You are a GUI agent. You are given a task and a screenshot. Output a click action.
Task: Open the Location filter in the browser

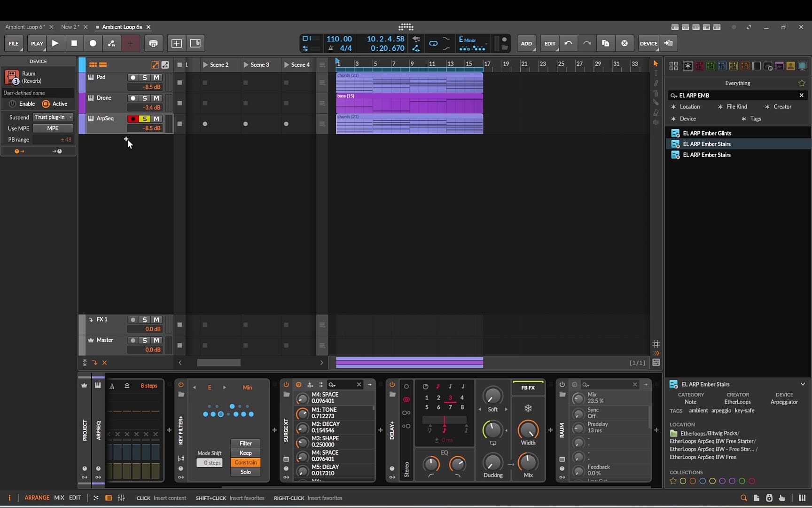(x=686, y=107)
